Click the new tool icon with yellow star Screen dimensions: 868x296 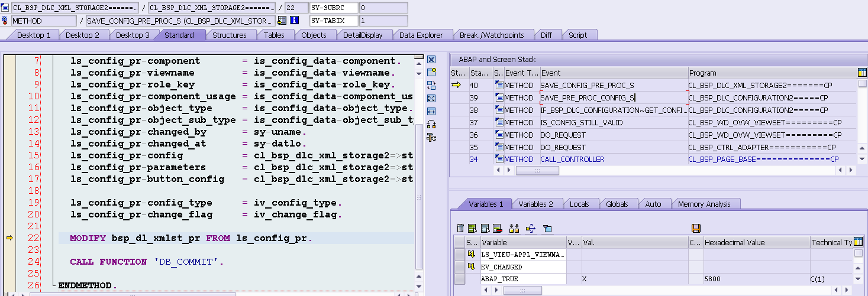tap(431, 72)
